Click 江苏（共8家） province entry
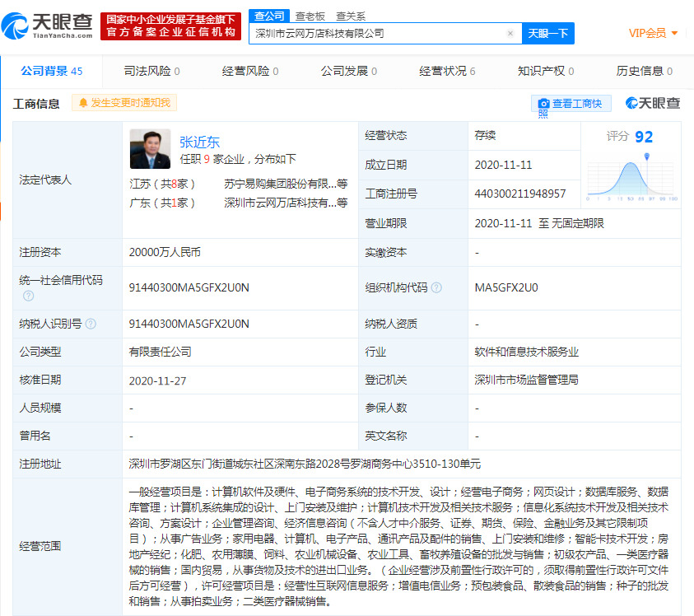The height and width of the screenshot is (616, 694). [162, 184]
